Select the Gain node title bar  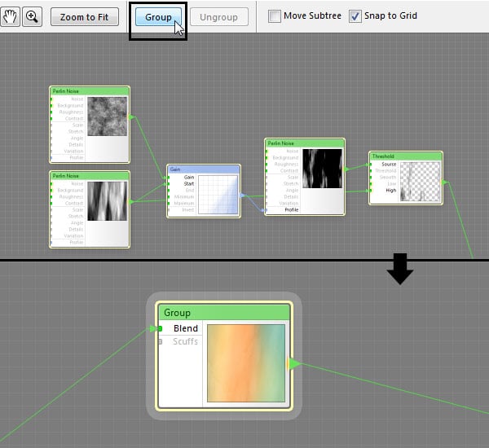(x=204, y=169)
